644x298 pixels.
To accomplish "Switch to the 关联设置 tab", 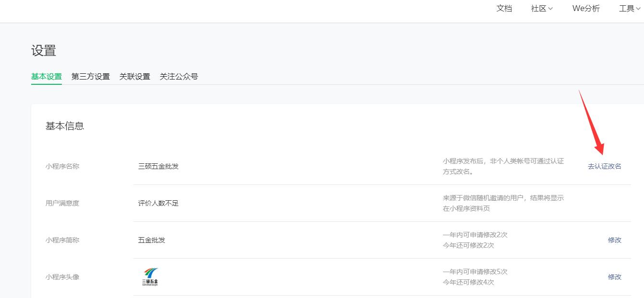I will pyautogui.click(x=135, y=77).
